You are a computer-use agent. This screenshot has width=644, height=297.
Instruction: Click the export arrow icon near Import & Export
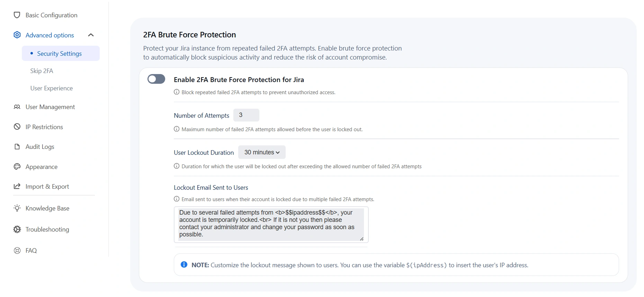[x=17, y=186]
